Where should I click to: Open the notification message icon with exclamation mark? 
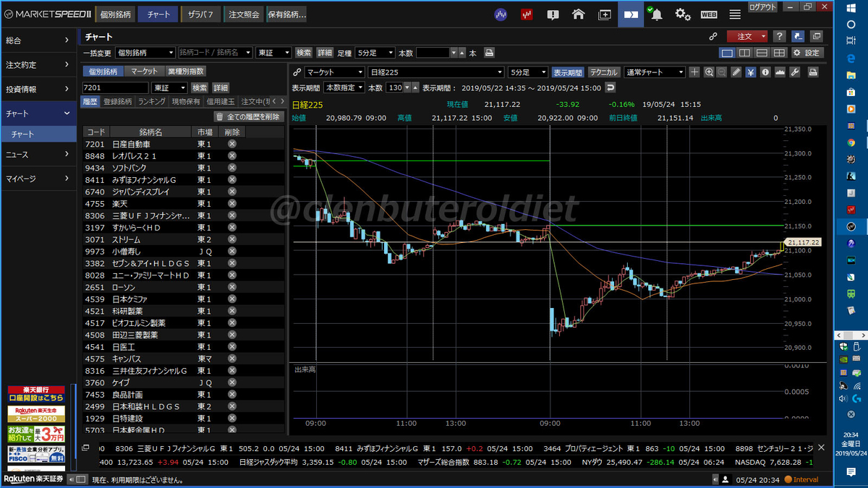tap(553, 14)
